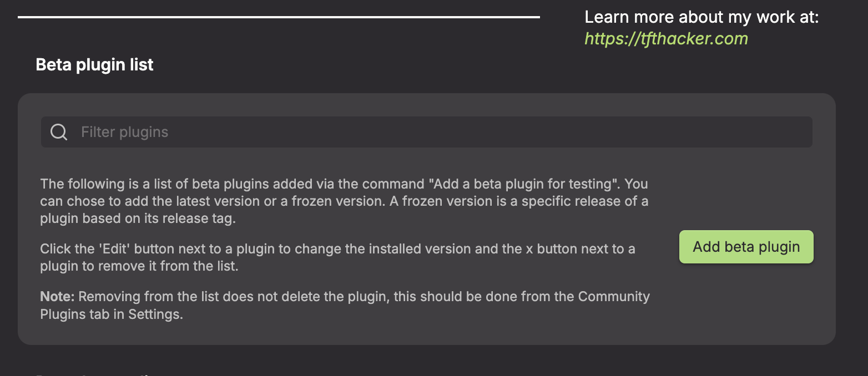Click the Add beta plugin button

pos(746,247)
